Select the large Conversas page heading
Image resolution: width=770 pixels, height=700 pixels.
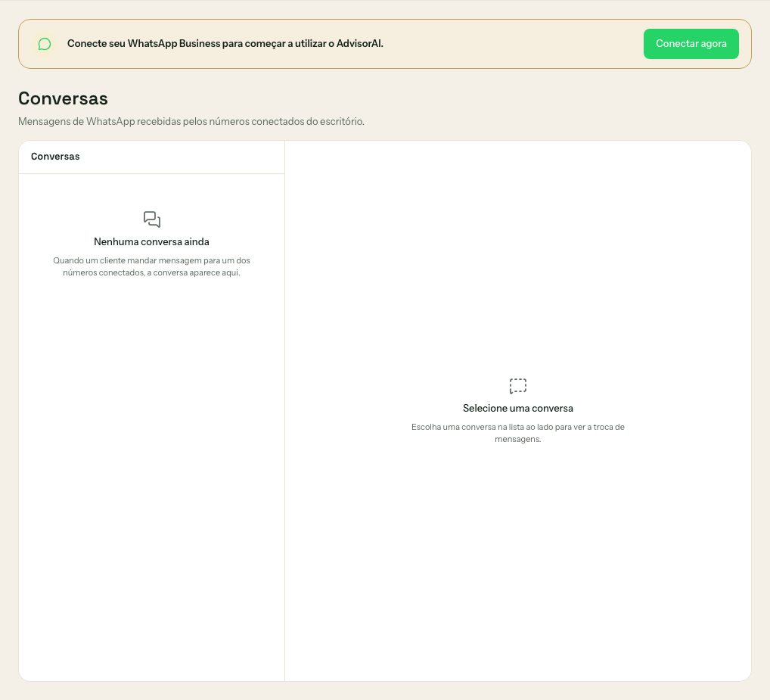(63, 98)
